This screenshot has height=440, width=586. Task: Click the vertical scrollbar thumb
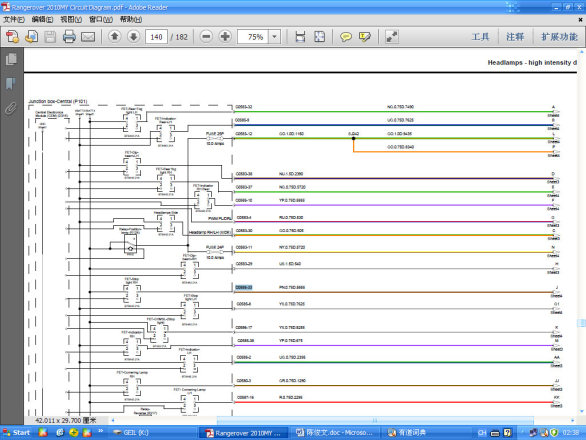tap(582, 323)
